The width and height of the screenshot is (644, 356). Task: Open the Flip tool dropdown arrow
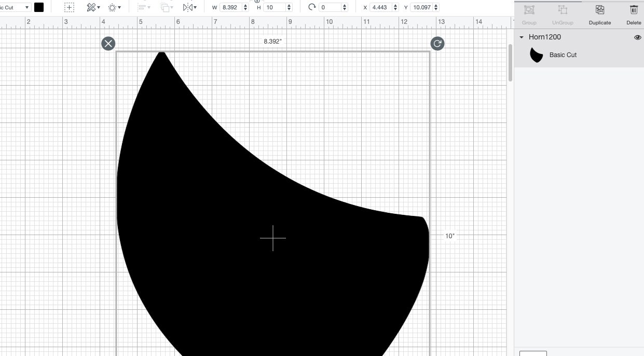(195, 7)
